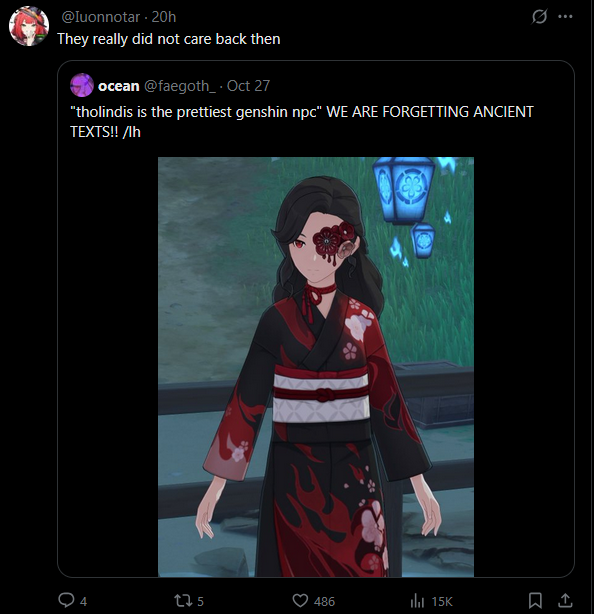Open quoted post via Oct 27 date

248,86
